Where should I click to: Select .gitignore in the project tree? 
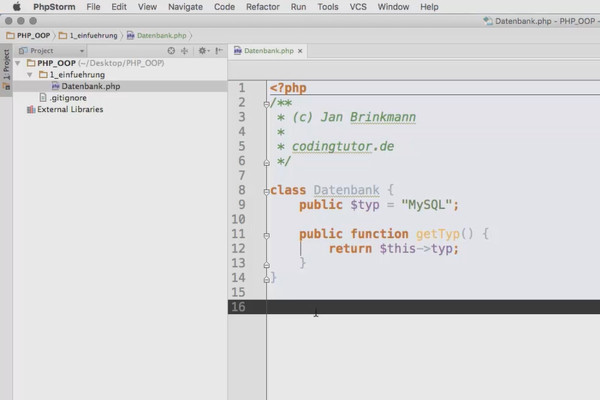tap(68, 98)
